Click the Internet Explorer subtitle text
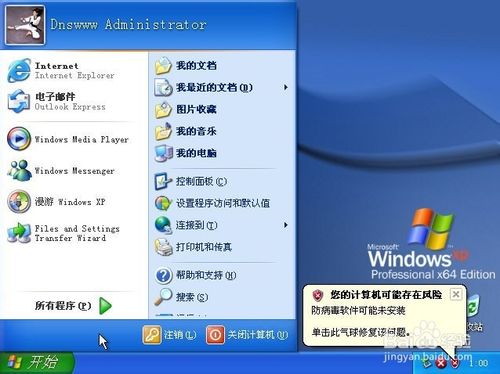This screenshot has height=374, width=500. [x=75, y=76]
